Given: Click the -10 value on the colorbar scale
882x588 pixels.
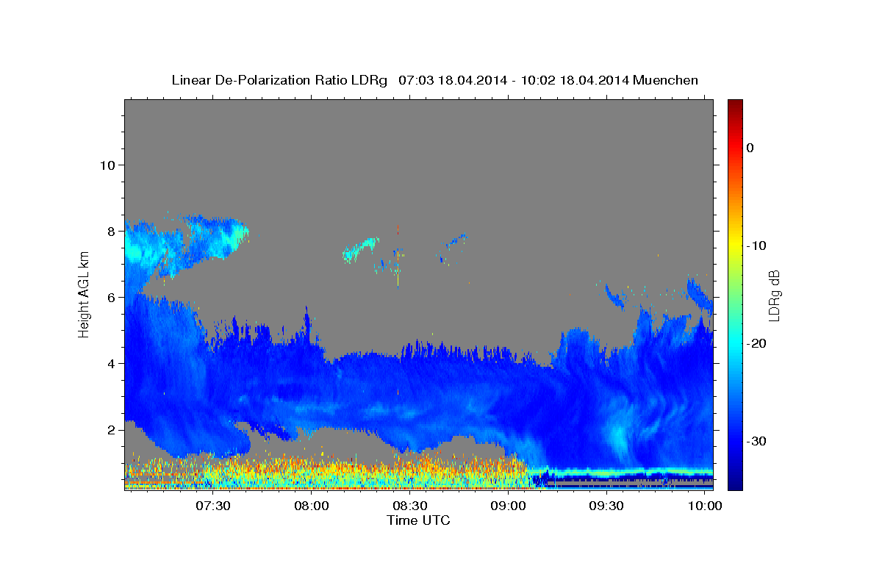Looking at the screenshot, I should coord(756,245).
